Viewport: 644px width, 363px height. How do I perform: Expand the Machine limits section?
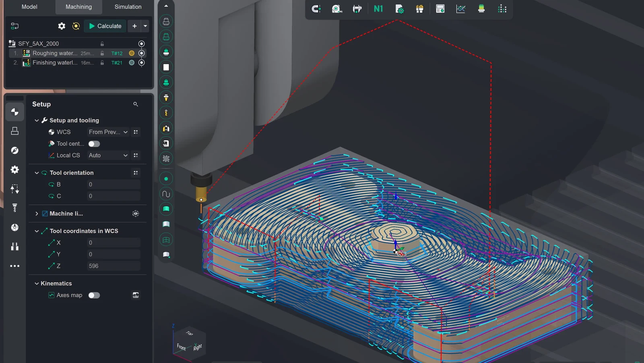[x=37, y=214]
